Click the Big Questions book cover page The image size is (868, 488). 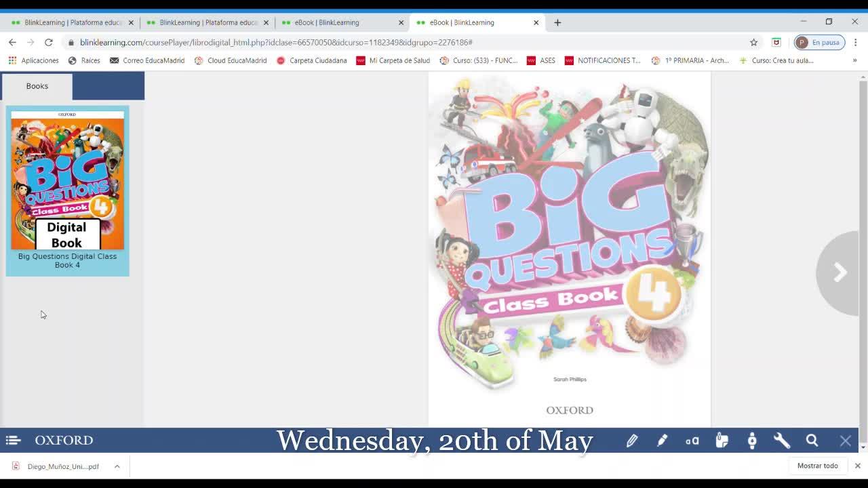pyautogui.click(x=570, y=249)
